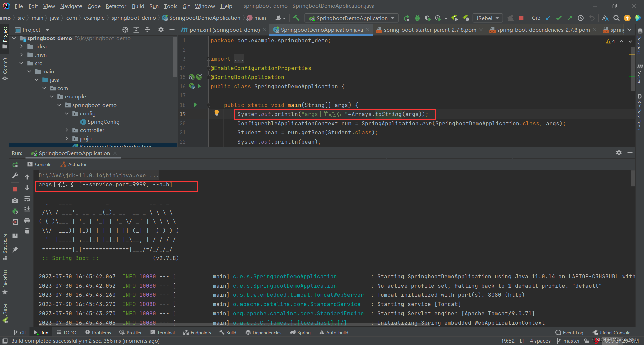644x345 pixels.
Task: Open the Refactor menu
Action: pyautogui.click(x=116, y=6)
